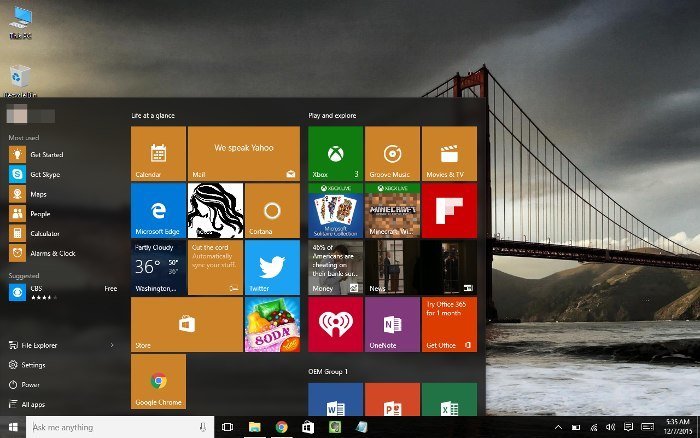
Task: Open the Cortana tile
Action: pyautogui.click(x=272, y=210)
